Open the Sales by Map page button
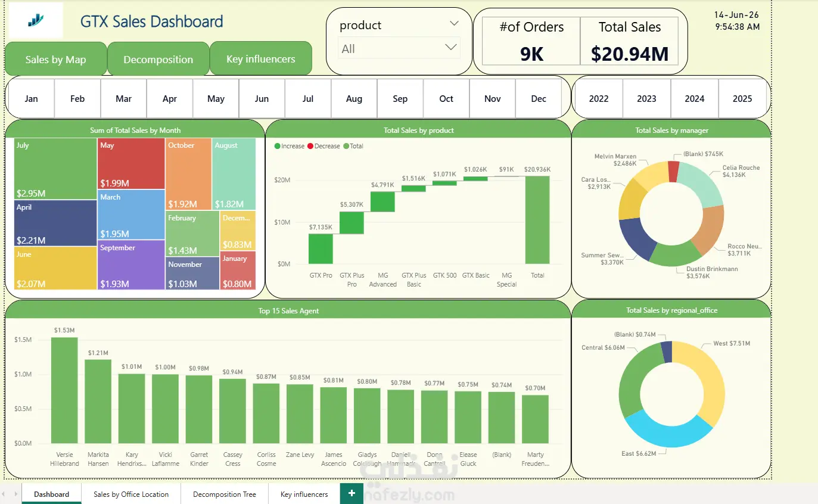Screen dimensions: 818x504 [x=56, y=59]
